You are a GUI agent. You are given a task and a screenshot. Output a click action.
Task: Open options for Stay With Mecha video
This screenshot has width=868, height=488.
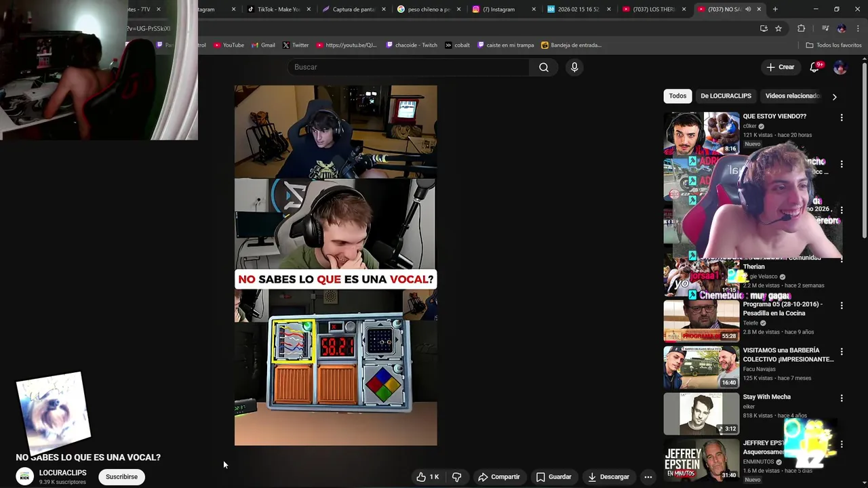[x=842, y=398]
